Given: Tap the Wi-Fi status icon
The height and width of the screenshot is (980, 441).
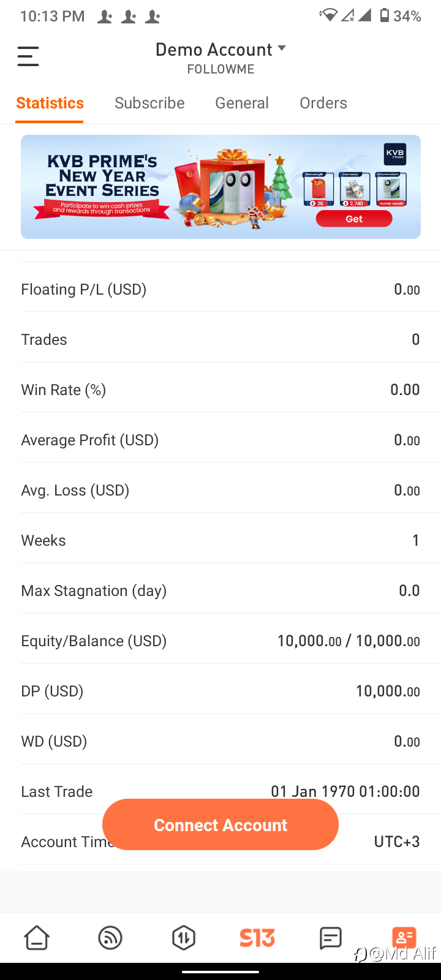Looking at the screenshot, I should 329,16.
